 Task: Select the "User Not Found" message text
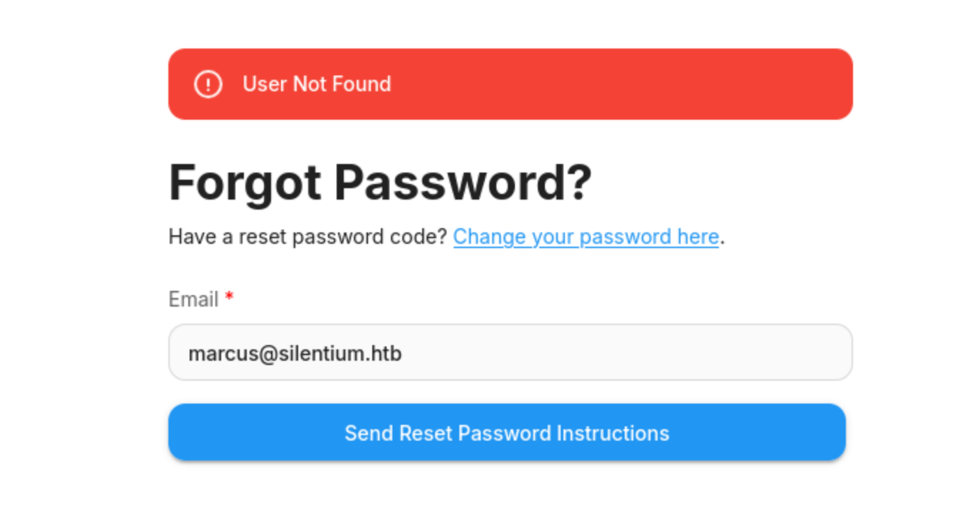(317, 84)
